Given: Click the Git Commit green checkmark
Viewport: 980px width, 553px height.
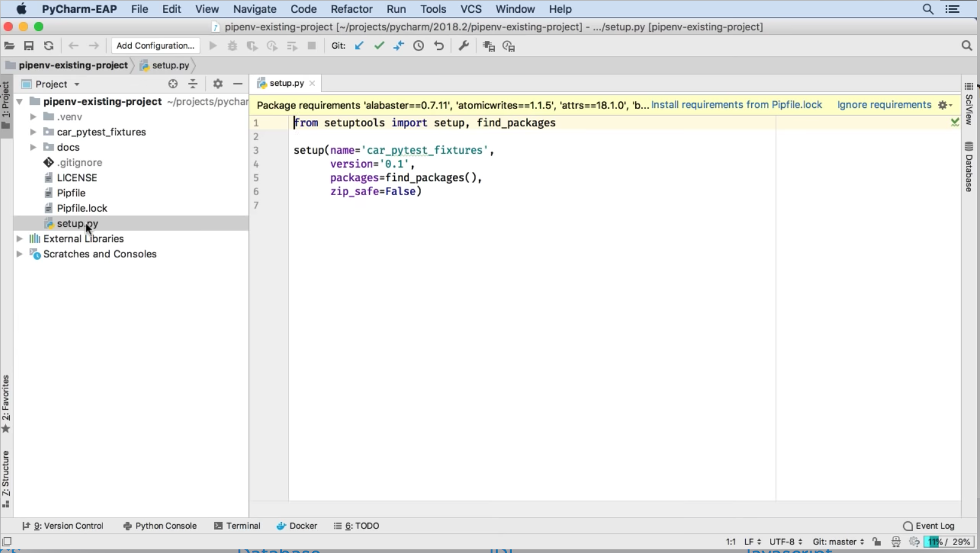Looking at the screenshot, I should (379, 46).
